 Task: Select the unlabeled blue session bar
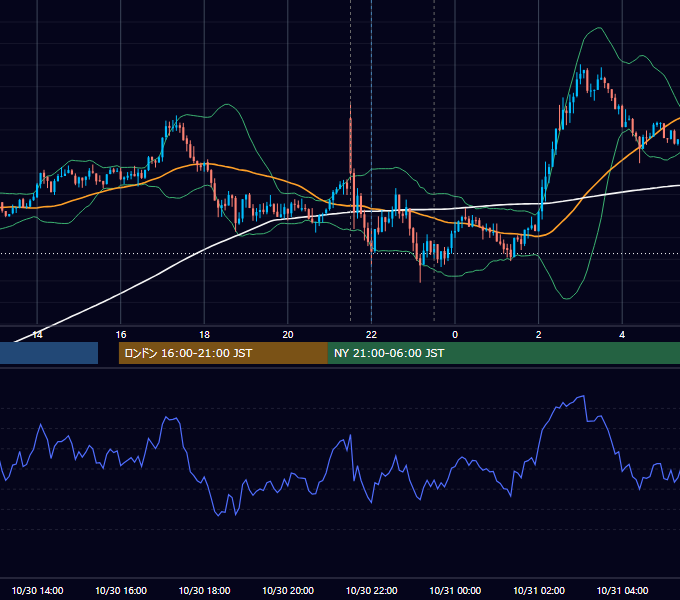pos(49,353)
